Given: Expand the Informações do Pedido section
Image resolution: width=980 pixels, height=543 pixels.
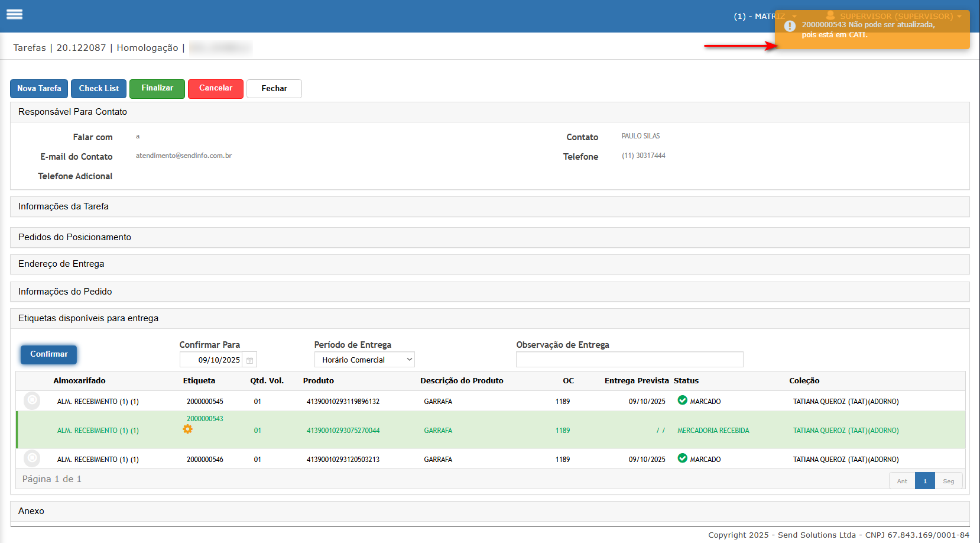Looking at the screenshot, I should [x=65, y=292].
